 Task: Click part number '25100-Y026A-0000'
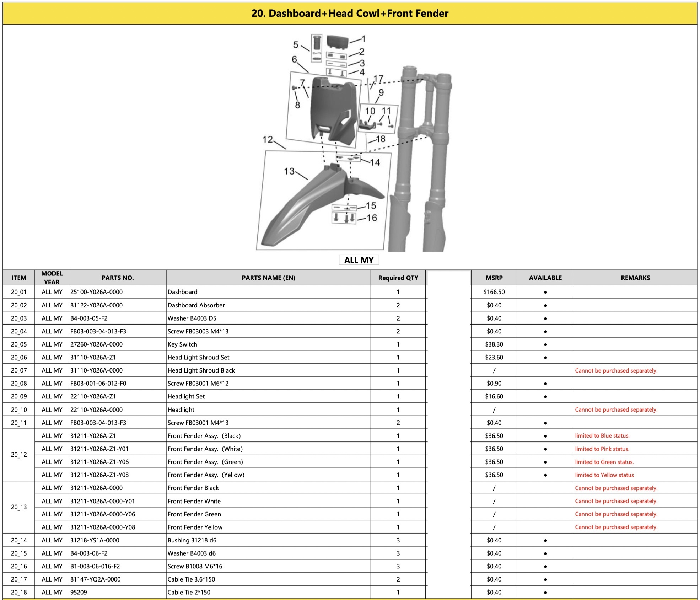click(x=96, y=292)
